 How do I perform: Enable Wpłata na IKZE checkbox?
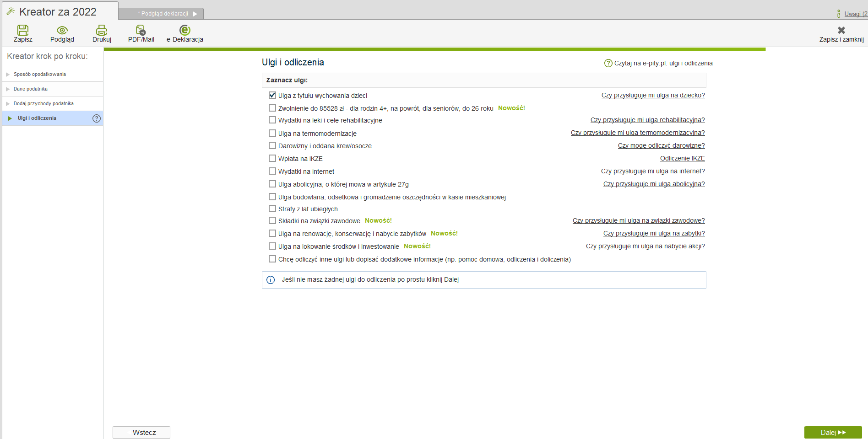coord(272,159)
